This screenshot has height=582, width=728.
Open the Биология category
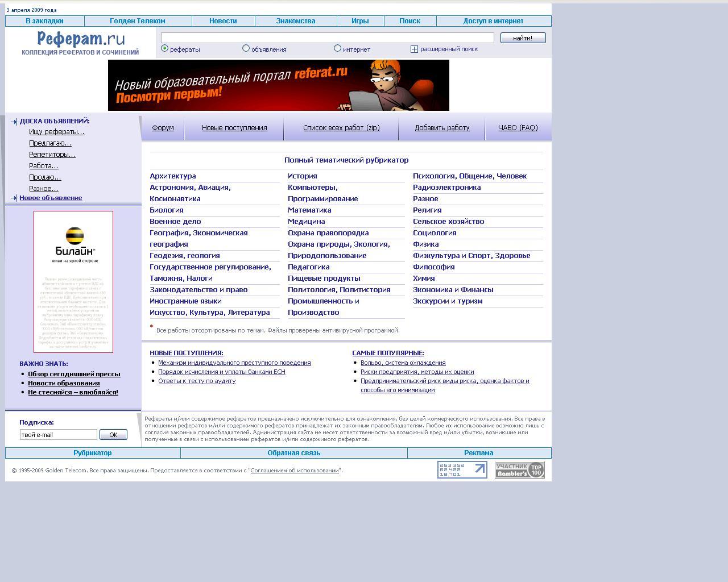tap(167, 210)
